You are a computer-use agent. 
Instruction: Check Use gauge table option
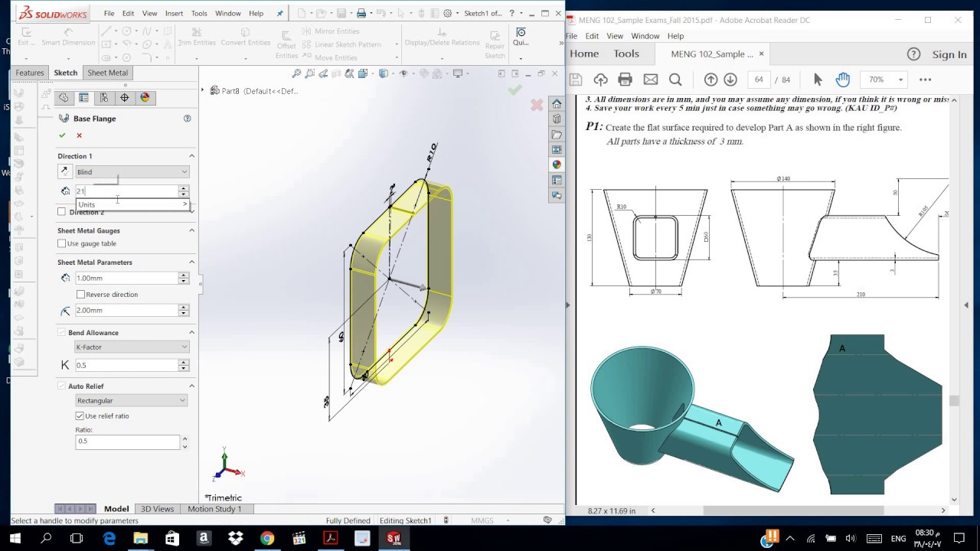pyautogui.click(x=61, y=243)
